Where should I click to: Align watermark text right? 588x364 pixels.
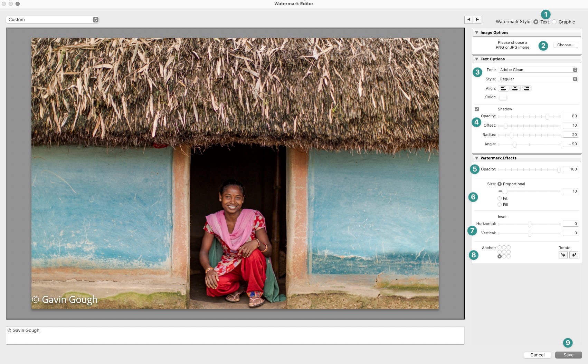tap(526, 89)
